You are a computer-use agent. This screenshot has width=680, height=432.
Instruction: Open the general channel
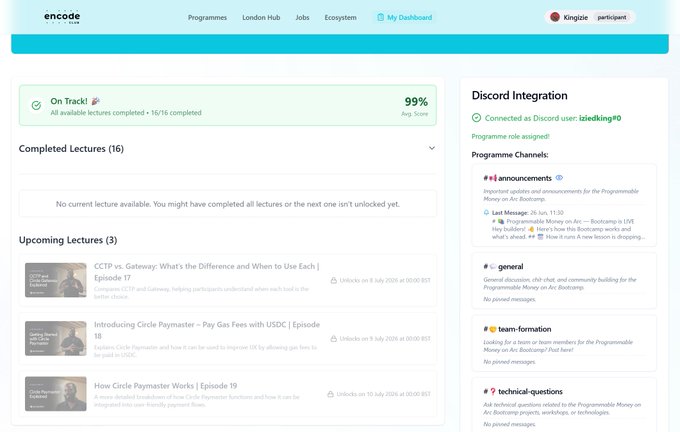[x=510, y=267]
